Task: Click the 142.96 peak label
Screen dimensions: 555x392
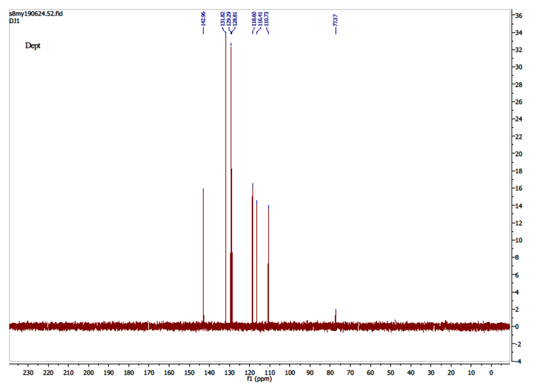Action: (203, 21)
